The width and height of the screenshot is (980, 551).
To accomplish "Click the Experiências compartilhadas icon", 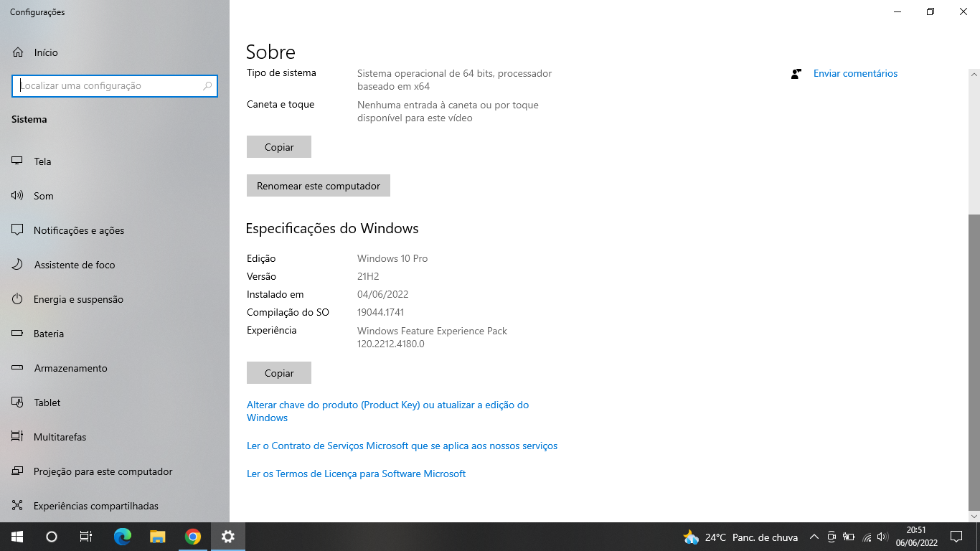I will tap(18, 506).
